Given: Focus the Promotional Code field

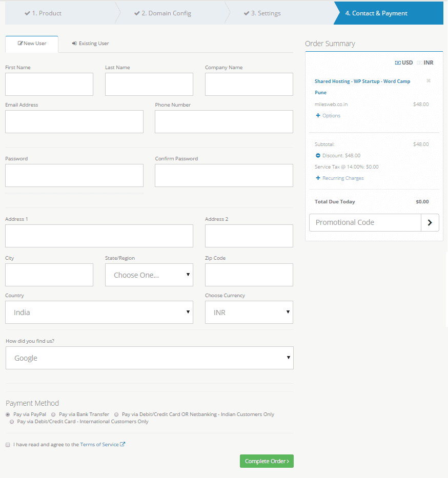Looking at the screenshot, I should point(365,222).
